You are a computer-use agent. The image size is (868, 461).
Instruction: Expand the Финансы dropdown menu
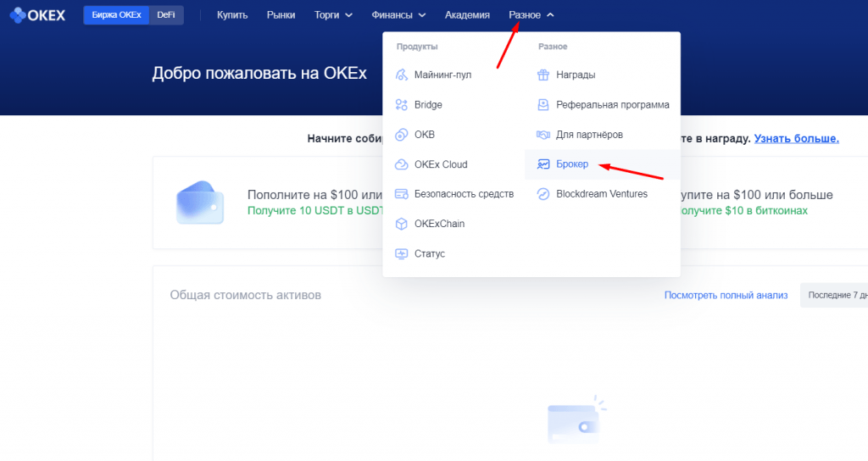tap(398, 15)
